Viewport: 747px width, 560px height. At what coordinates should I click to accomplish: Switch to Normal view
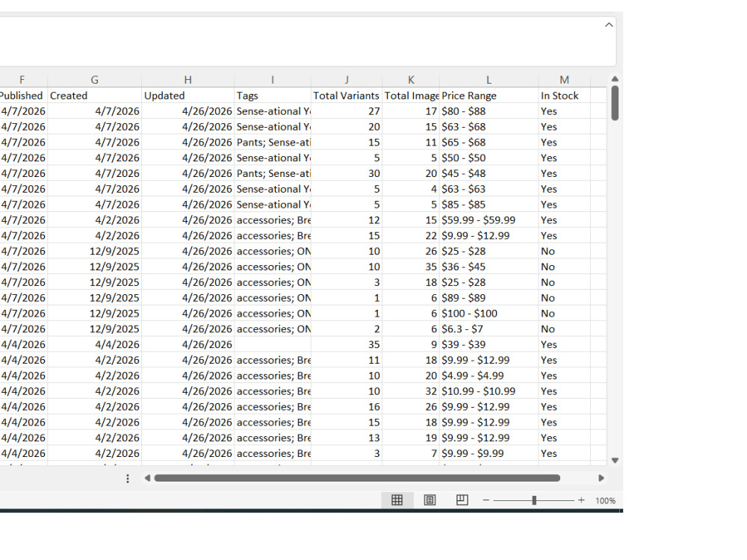397,500
